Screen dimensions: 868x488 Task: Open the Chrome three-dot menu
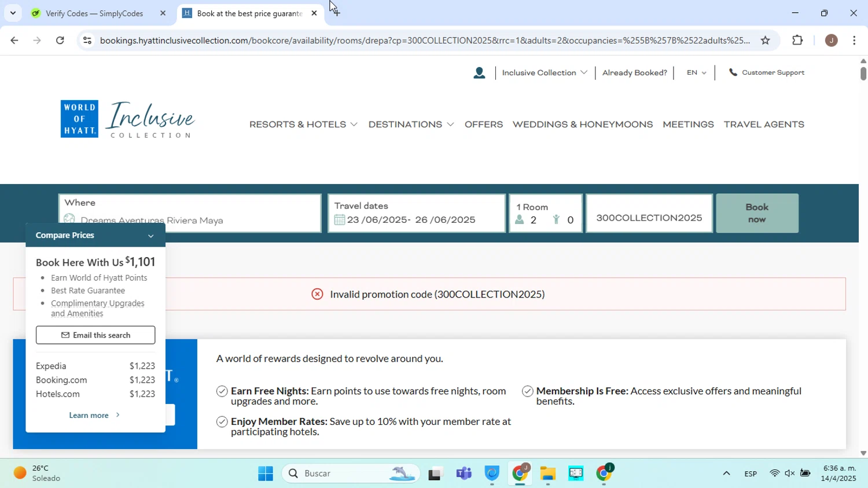click(x=855, y=41)
